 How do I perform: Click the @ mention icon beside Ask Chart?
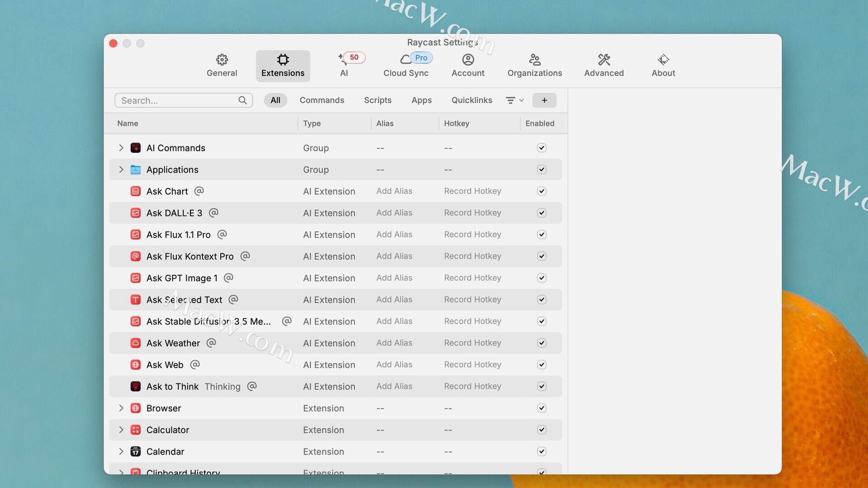[199, 191]
